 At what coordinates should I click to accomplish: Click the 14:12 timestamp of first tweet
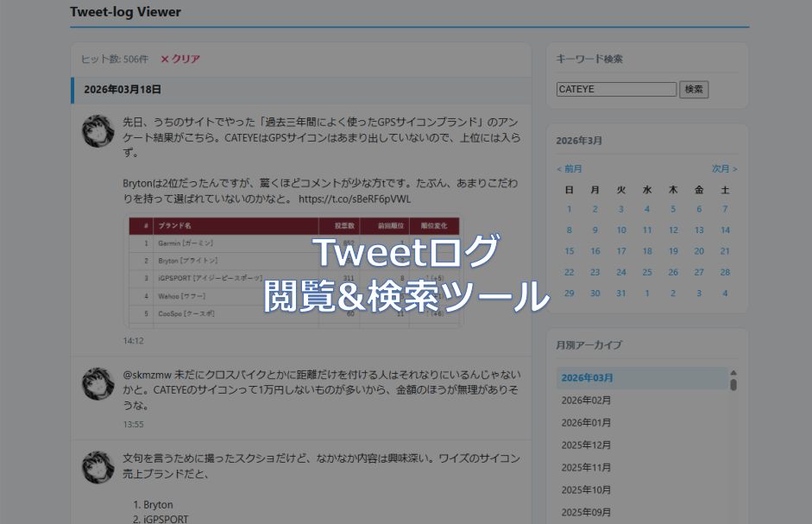tap(133, 341)
